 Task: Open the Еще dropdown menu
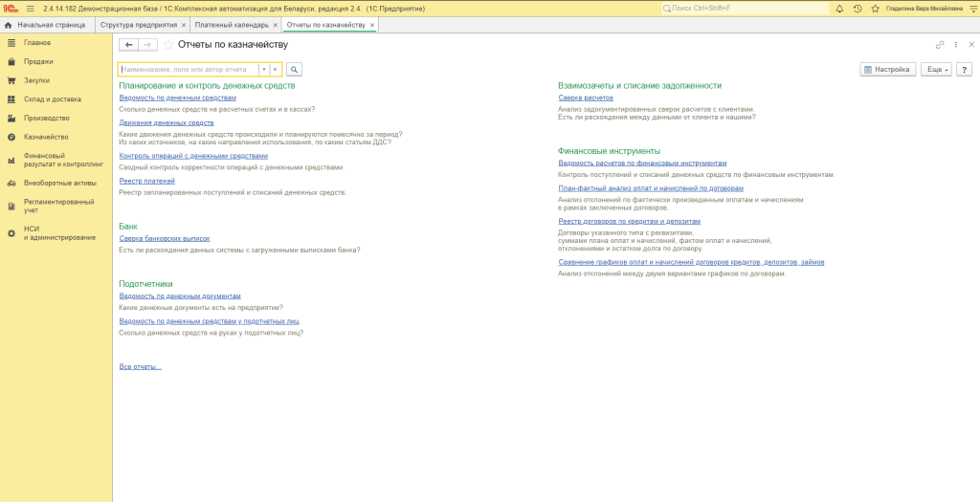tap(935, 70)
